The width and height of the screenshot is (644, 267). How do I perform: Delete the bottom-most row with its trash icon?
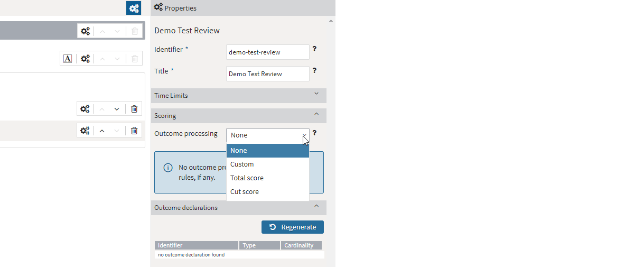(x=134, y=131)
